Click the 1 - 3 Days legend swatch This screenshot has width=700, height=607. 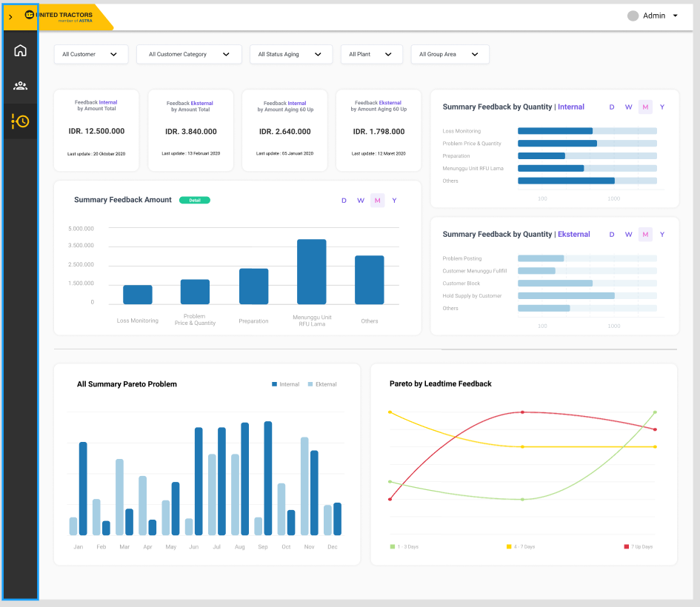click(x=393, y=547)
